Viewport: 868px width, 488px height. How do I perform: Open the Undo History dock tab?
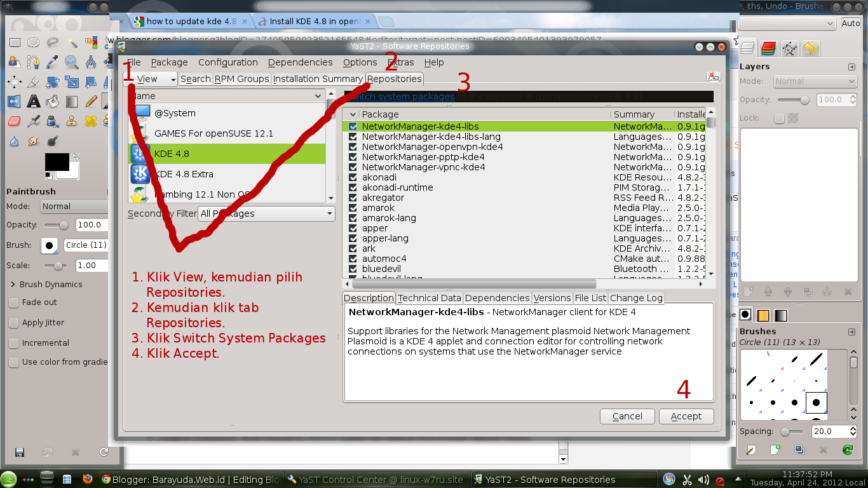tap(810, 48)
